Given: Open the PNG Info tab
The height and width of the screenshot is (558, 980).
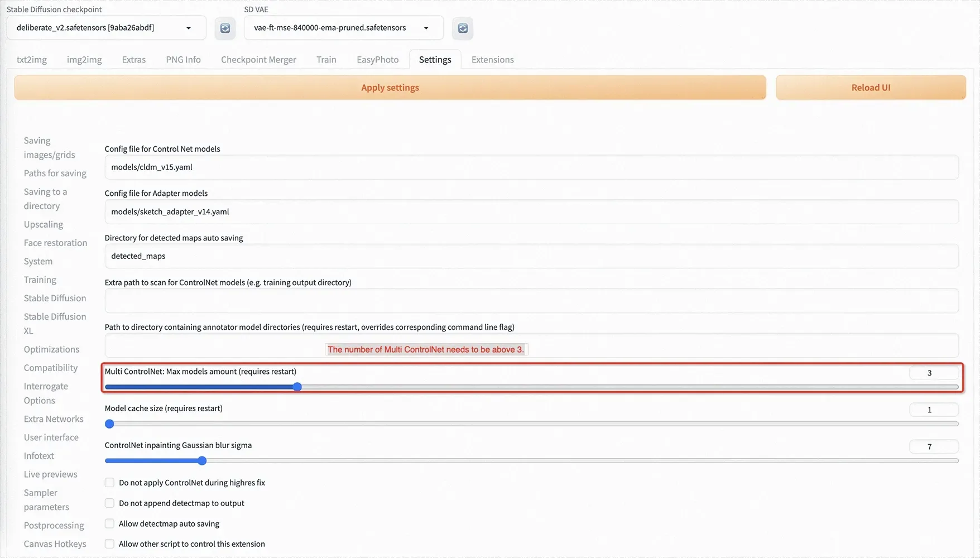Looking at the screenshot, I should click(183, 60).
